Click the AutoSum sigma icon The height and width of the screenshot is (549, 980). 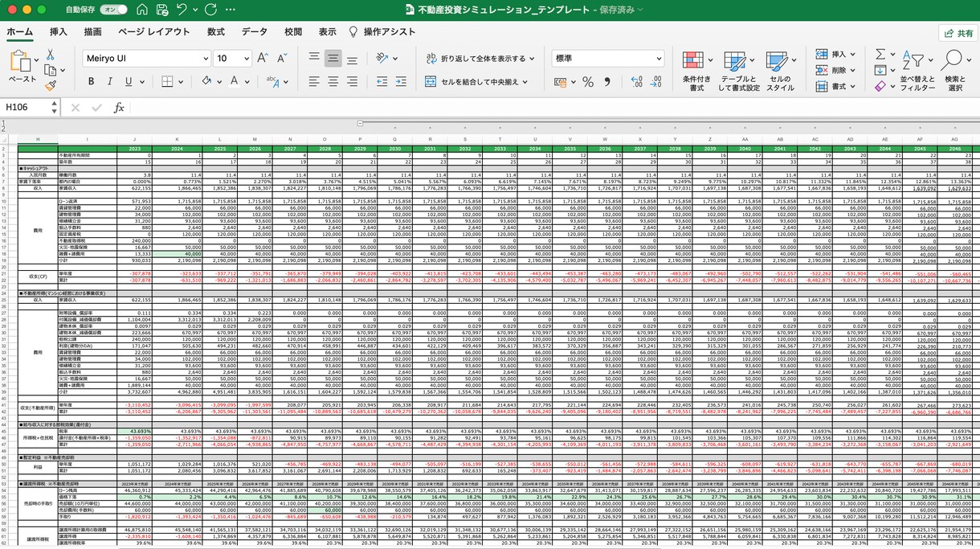[x=880, y=54]
